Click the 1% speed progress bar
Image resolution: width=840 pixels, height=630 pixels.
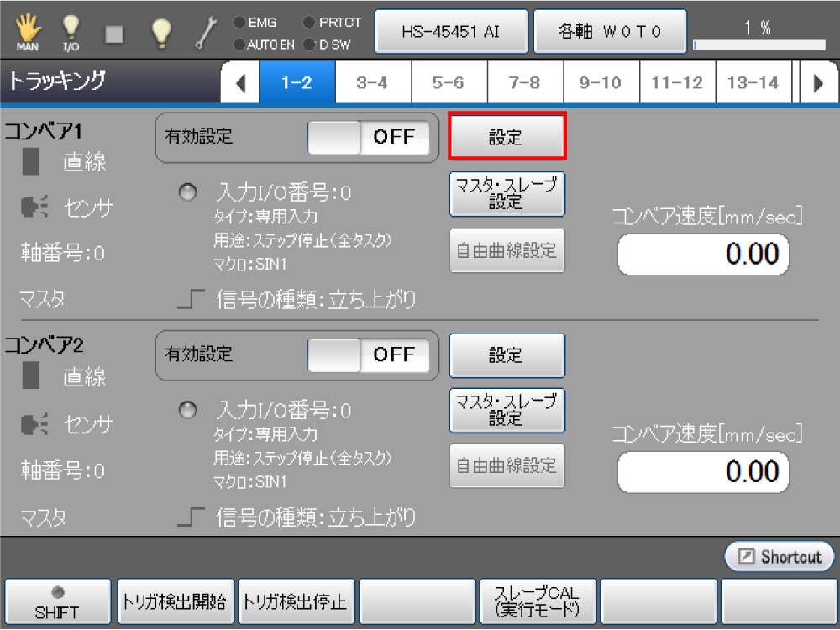pos(758,42)
